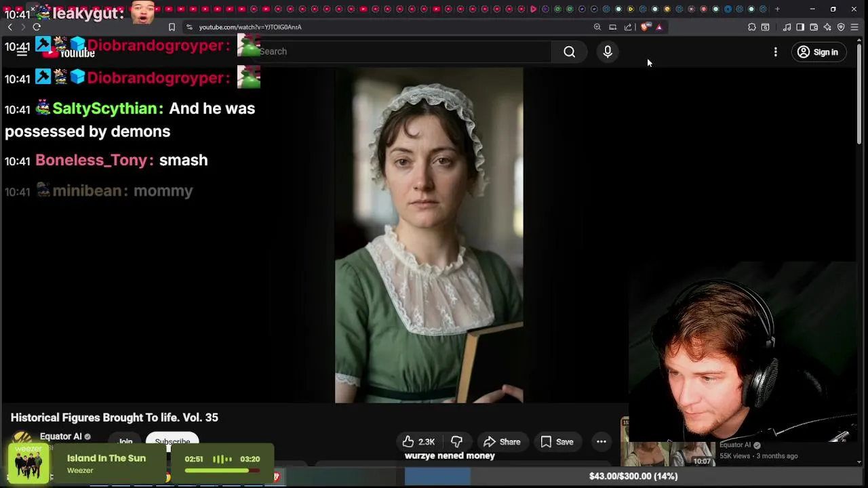Open the media control music note icon
The width and height of the screenshot is (868, 488).
pos(787,27)
